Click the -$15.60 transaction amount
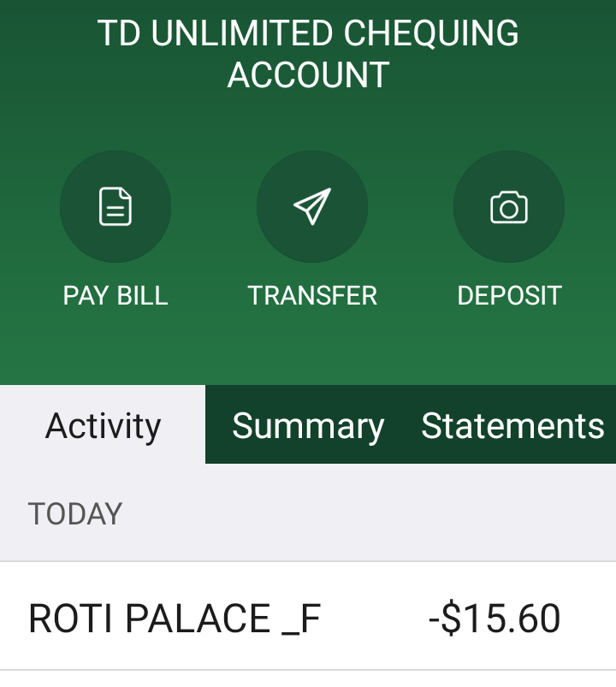The image size is (616, 687). tap(495, 619)
